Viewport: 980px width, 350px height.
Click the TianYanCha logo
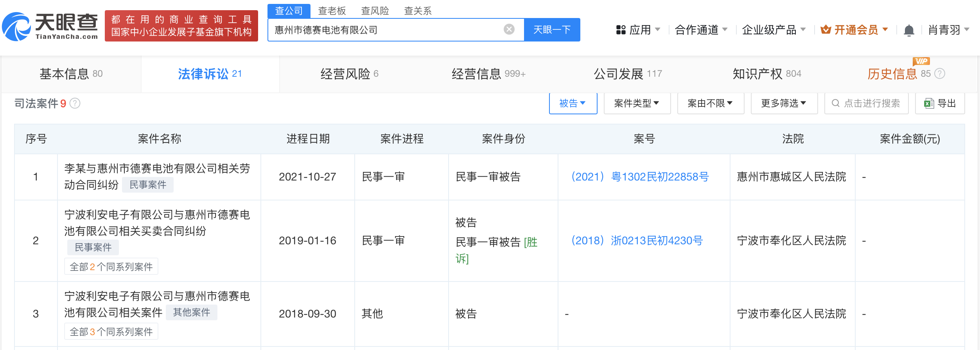point(50,26)
